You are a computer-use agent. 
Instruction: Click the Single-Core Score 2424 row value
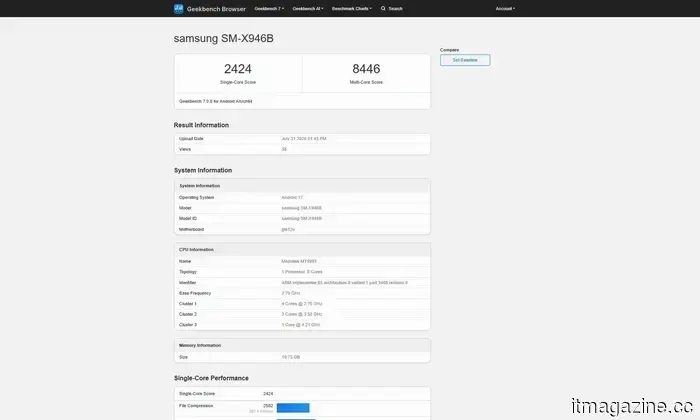tap(268, 394)
